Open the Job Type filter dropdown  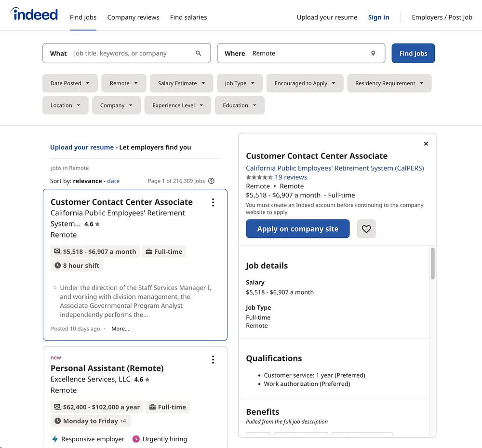pyautogui.click(x=240, y=83)
